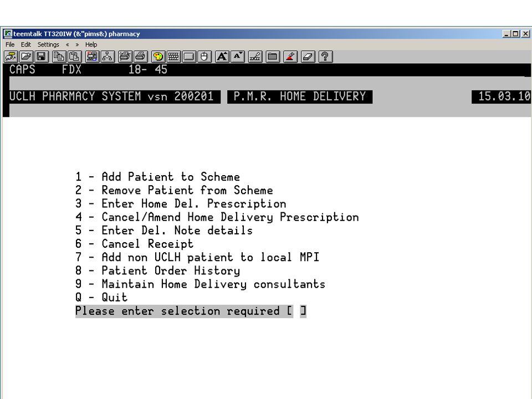Click the eraser toolbar icon

(308, 57)
